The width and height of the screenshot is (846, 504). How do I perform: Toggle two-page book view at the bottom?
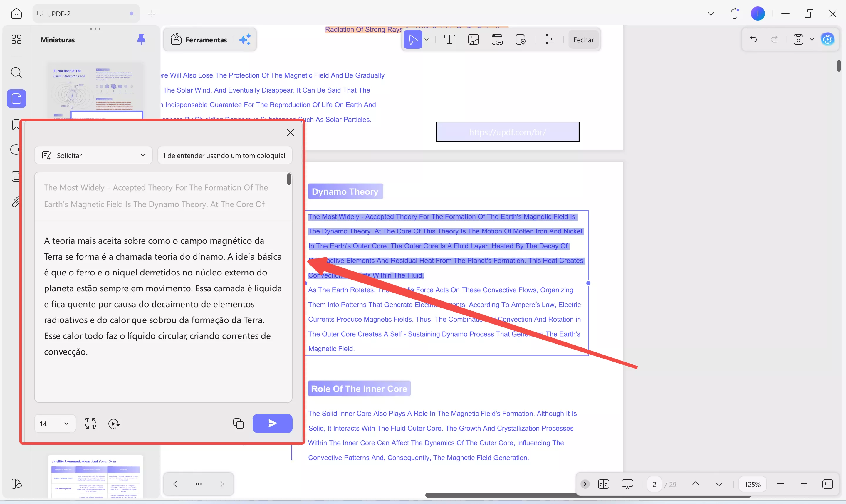click(x=604, y=484)
